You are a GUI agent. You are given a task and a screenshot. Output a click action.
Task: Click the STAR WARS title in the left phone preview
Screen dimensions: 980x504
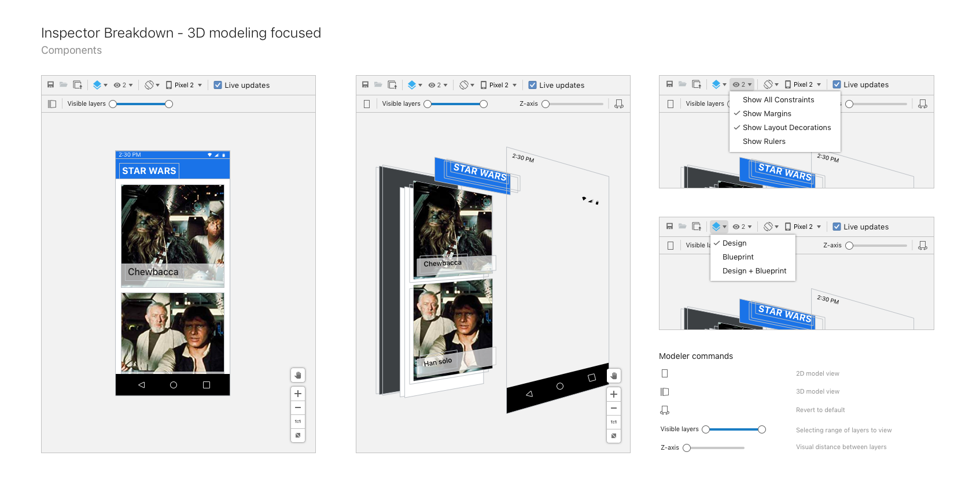(x=149, y=171)
